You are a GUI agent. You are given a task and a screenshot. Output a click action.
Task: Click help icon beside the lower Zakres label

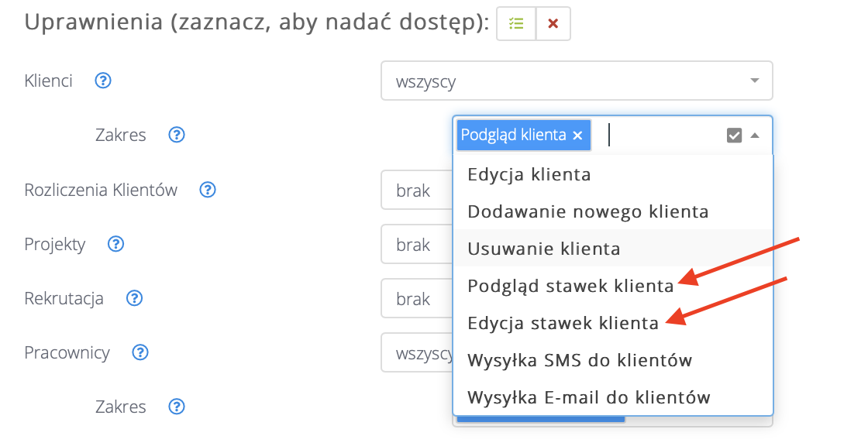point(177,407)
